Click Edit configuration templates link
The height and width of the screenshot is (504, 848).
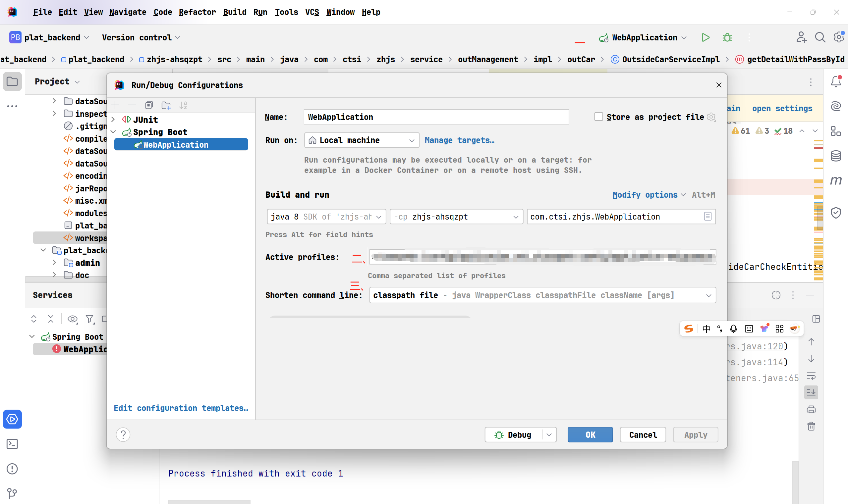(x=181, y=408)
